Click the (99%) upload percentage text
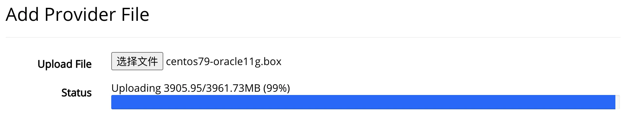 [276, 88]
